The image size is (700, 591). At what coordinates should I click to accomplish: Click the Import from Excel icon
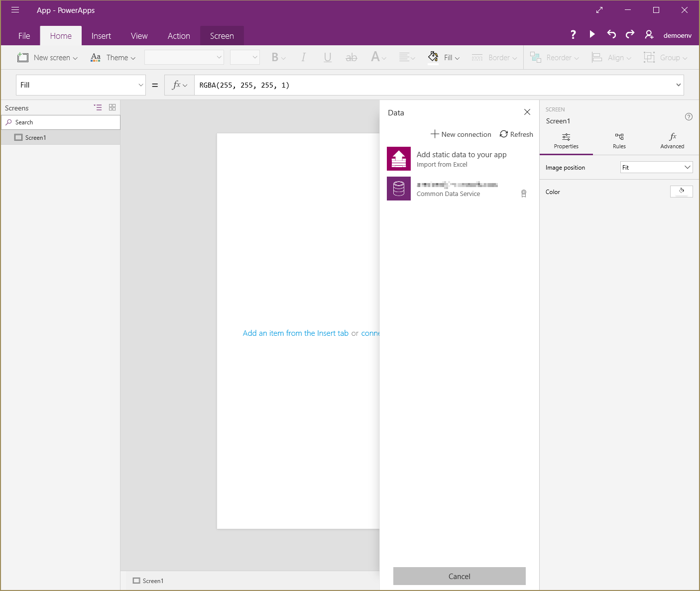(399, 159)
